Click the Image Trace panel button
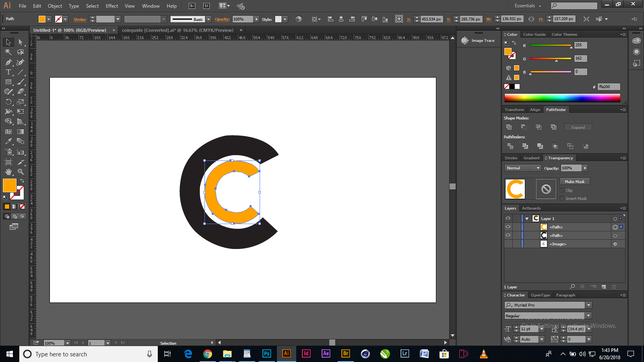644x362 pixels. [x=478, y=41]
